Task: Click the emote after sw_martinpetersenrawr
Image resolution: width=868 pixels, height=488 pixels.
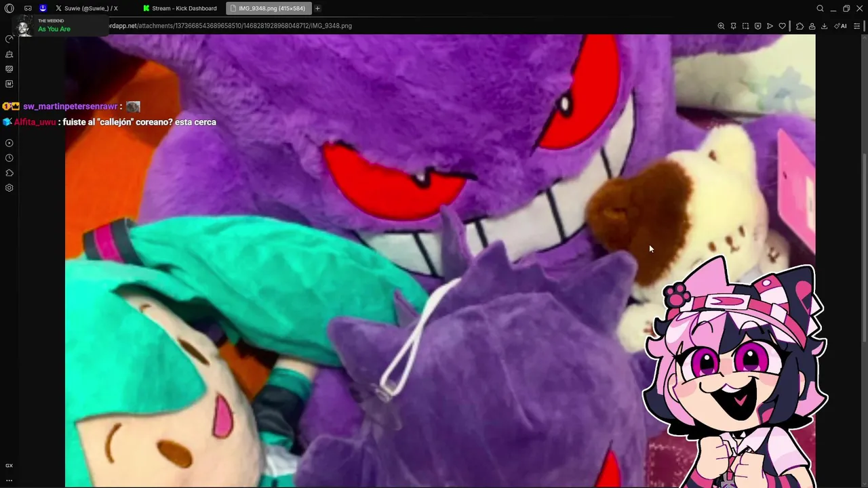Action: click(x=133, y=106)
